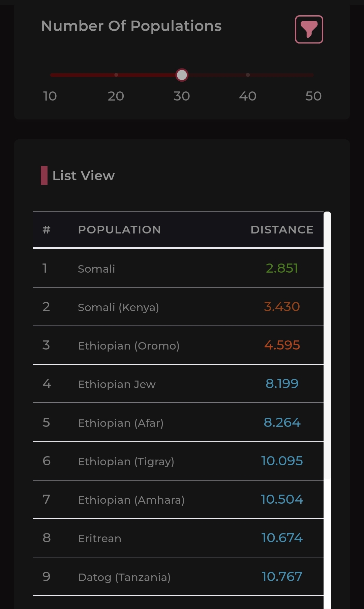364x609 pixels.
Task: Set populations slider to 50
Action: click(313, 75)
